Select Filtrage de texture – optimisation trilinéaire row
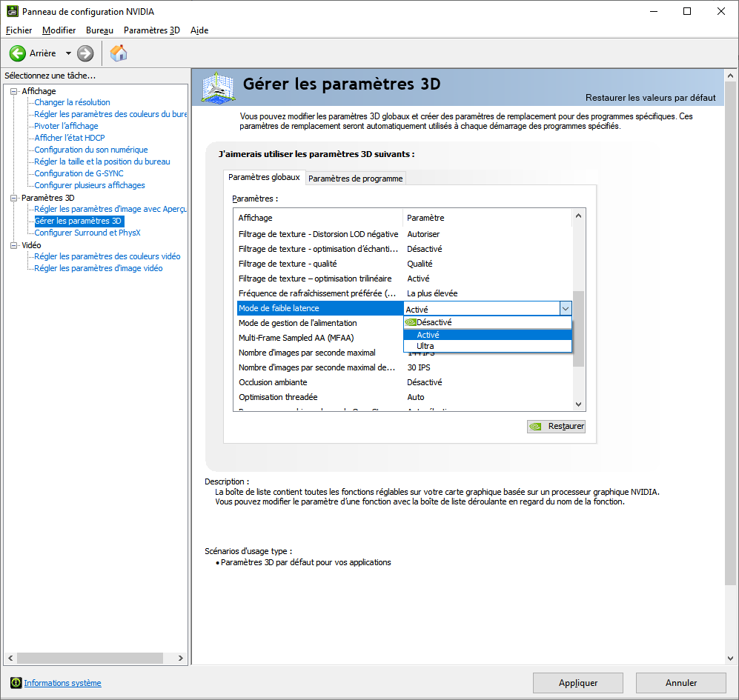 tap(405, 279)
